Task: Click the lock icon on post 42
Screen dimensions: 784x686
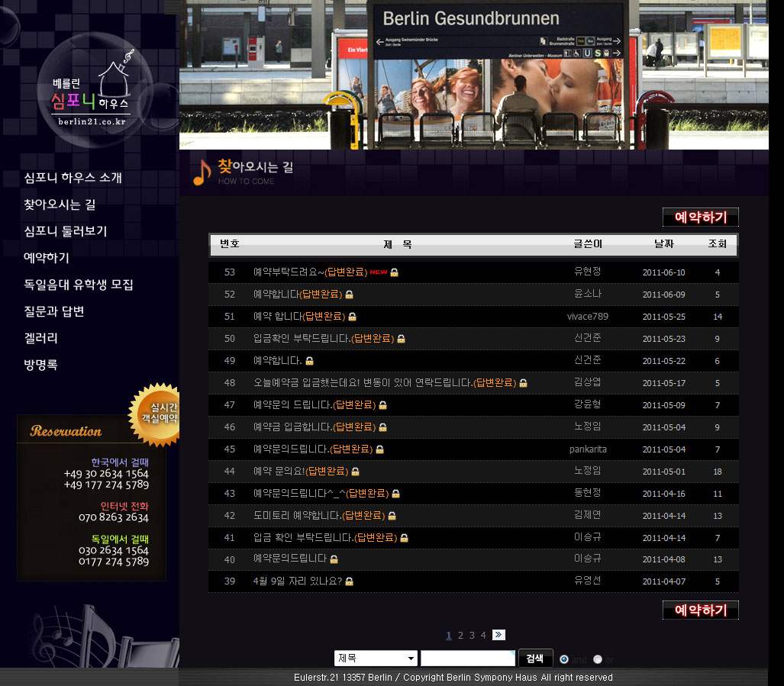Action: pos(392,516)
